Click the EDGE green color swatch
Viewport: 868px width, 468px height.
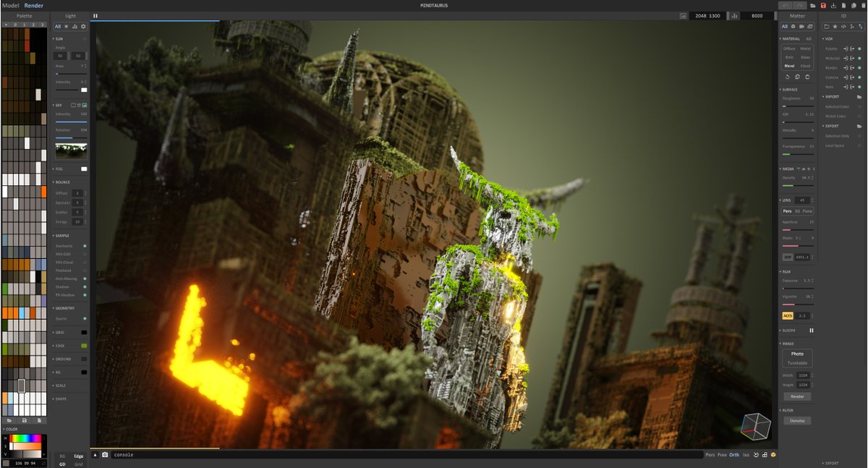84,346
